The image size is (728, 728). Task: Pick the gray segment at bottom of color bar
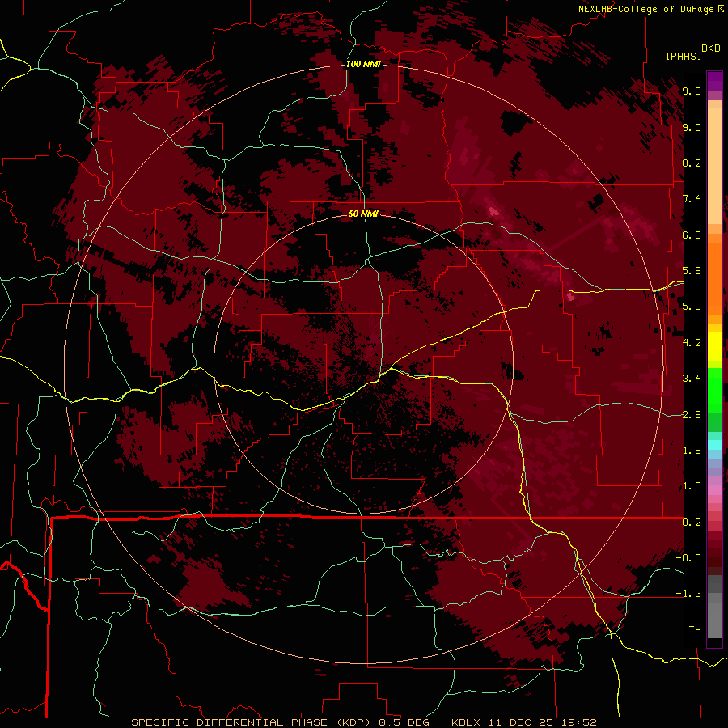(714, 616)
